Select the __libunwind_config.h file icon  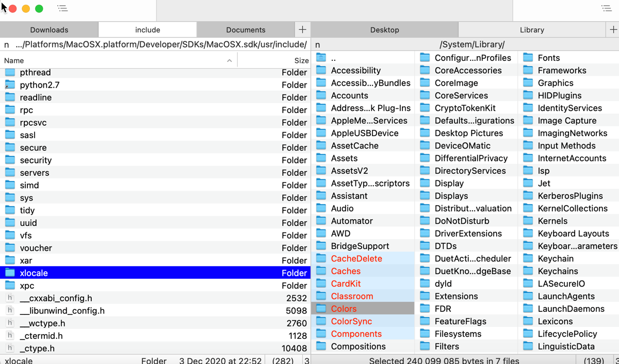coord(10,310)
